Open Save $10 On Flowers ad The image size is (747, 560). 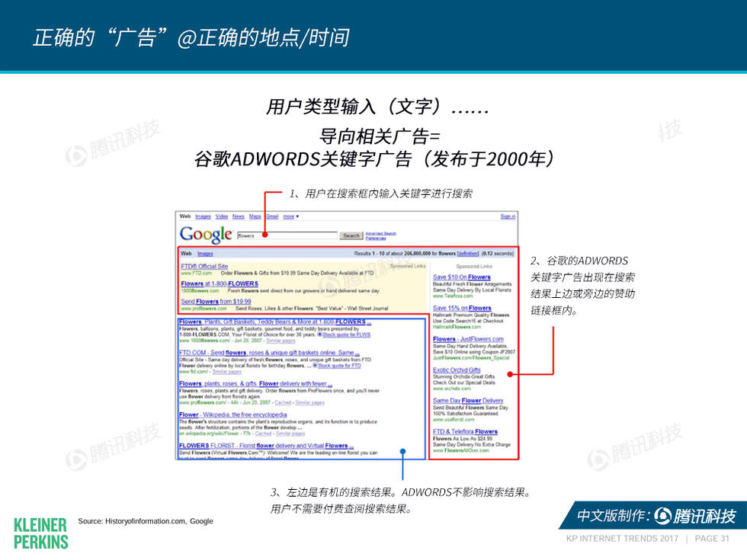[x=462, y=277]
